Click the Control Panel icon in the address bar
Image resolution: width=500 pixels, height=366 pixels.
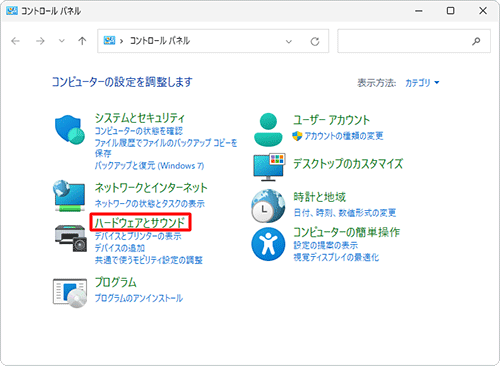pyautogui.click(x=109, y=41)
